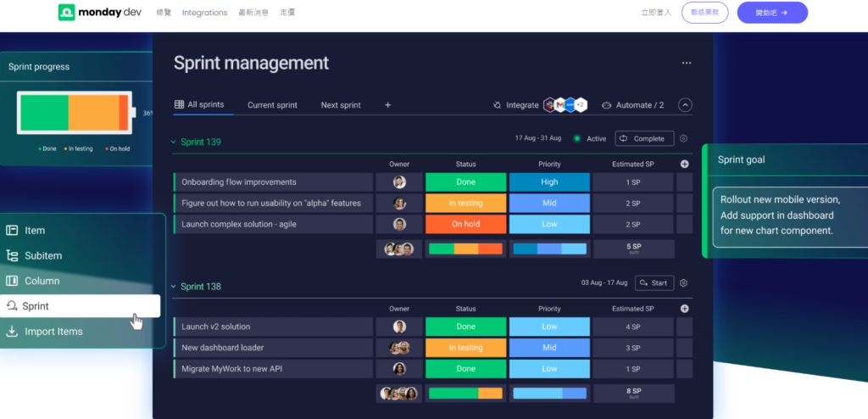Click the Complete button for Sprint 139
Screen dimensions: 868x419
point(644,138)
